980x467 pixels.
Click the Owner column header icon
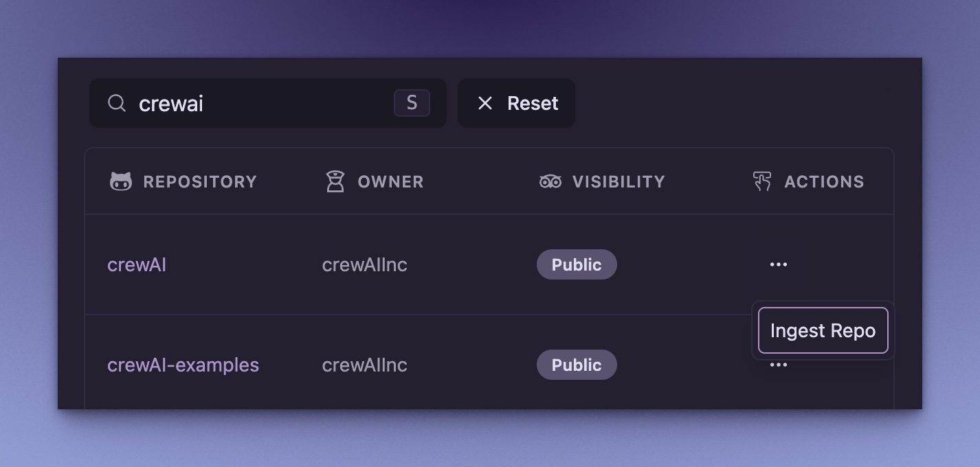[x=335, y=181]
